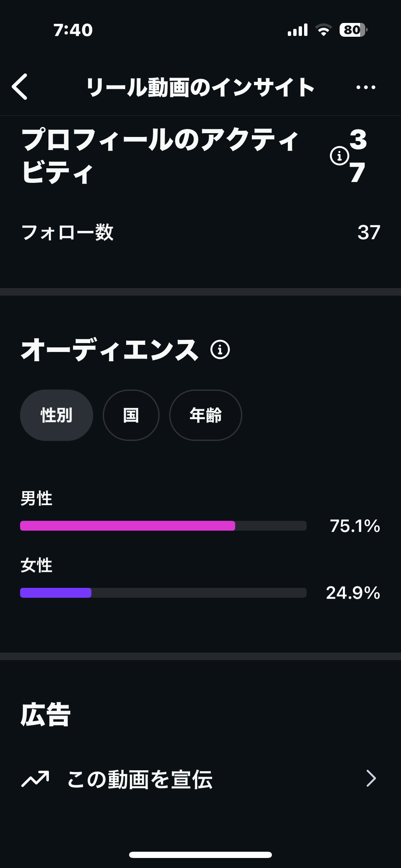Tap the リール動画のインサイト page title

coord(200,87)
